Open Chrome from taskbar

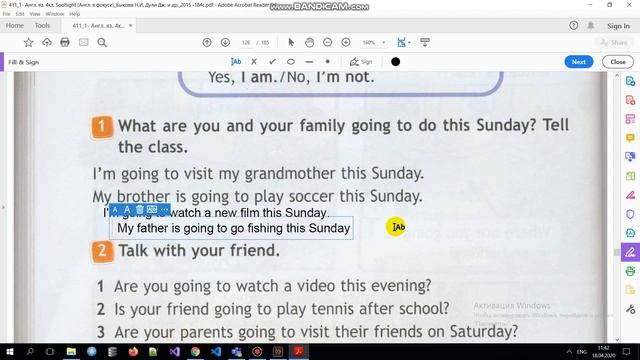[195, 351]
